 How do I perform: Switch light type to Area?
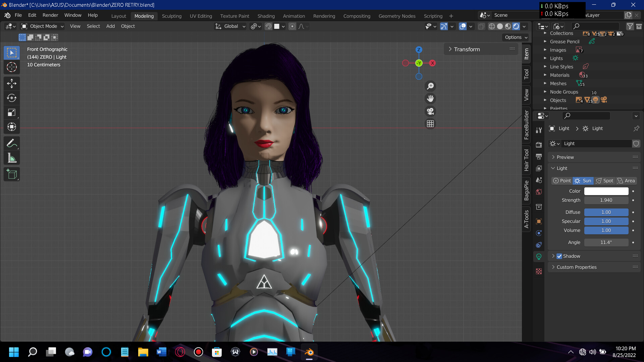626,181
